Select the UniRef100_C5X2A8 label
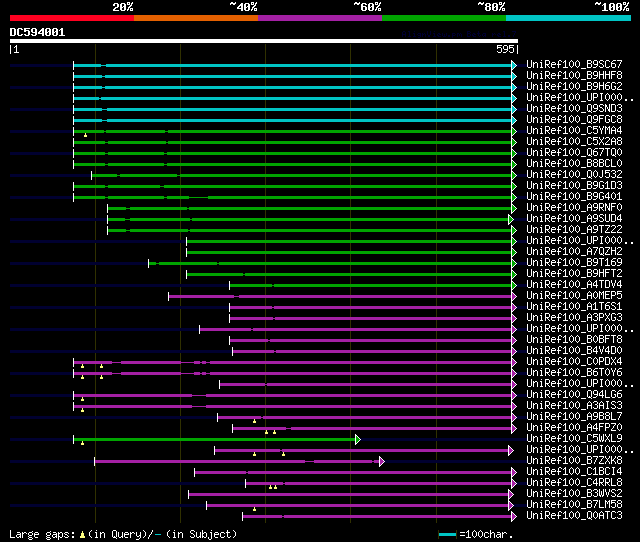 point(574,142)
